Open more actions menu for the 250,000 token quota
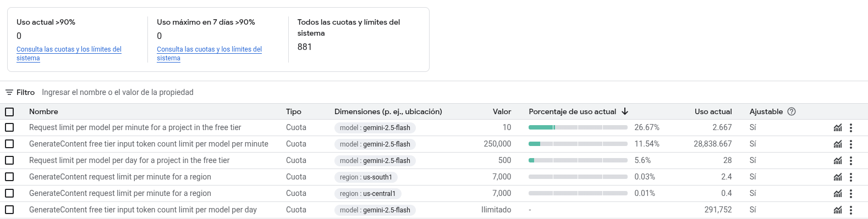Screen dimensions: 868x219 [850, 144]
